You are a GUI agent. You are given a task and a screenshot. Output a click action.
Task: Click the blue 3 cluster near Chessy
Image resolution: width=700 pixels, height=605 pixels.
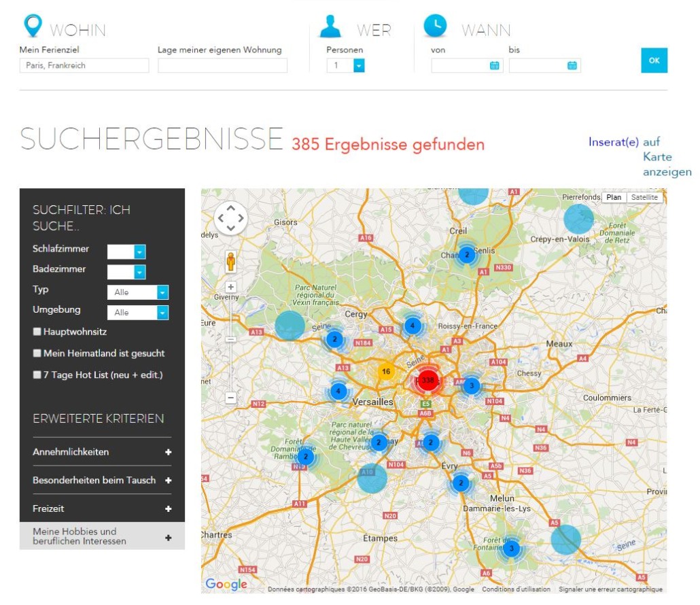(x=472, y=385)
